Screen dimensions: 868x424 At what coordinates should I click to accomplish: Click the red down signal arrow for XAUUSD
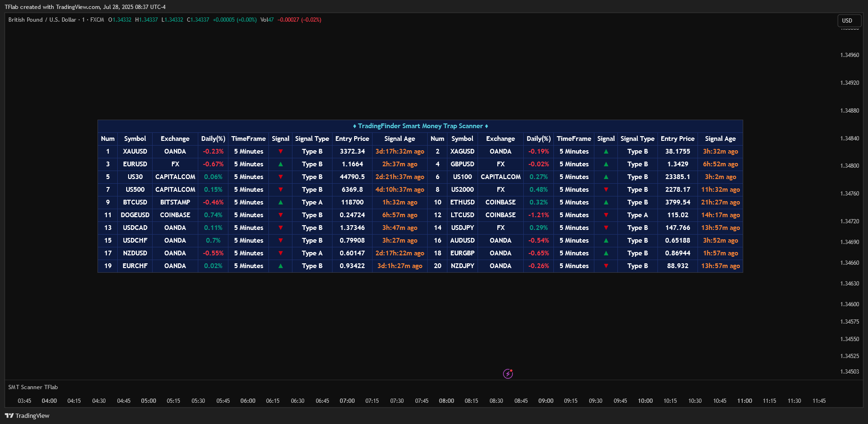pos(281,151)
